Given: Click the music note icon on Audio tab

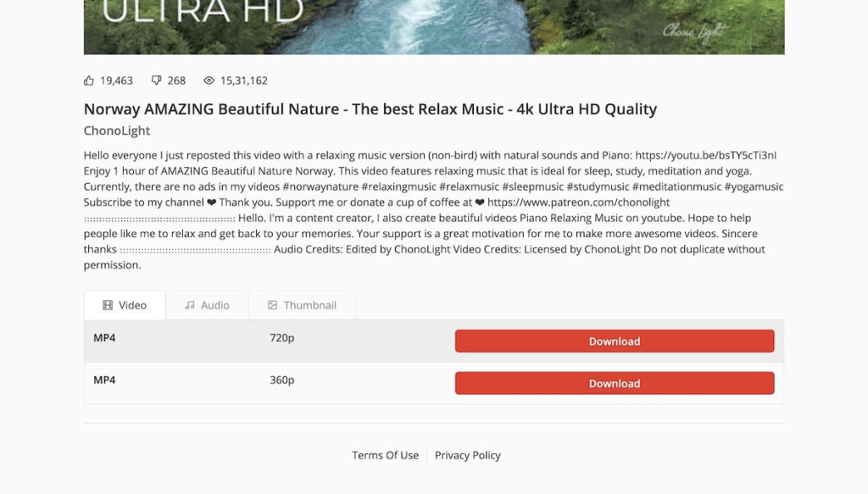Looking at the screenshot, I should click(190, 305).
